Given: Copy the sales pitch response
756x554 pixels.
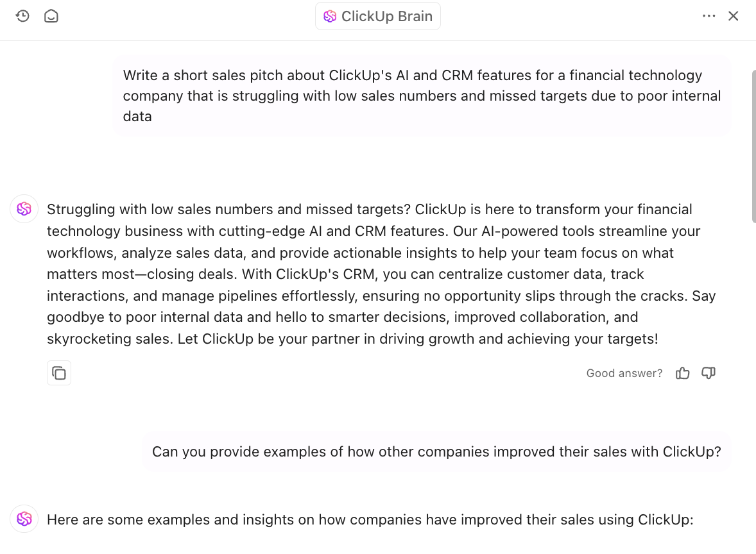Looking at the screenshot, I should click(x=59, y=373).
